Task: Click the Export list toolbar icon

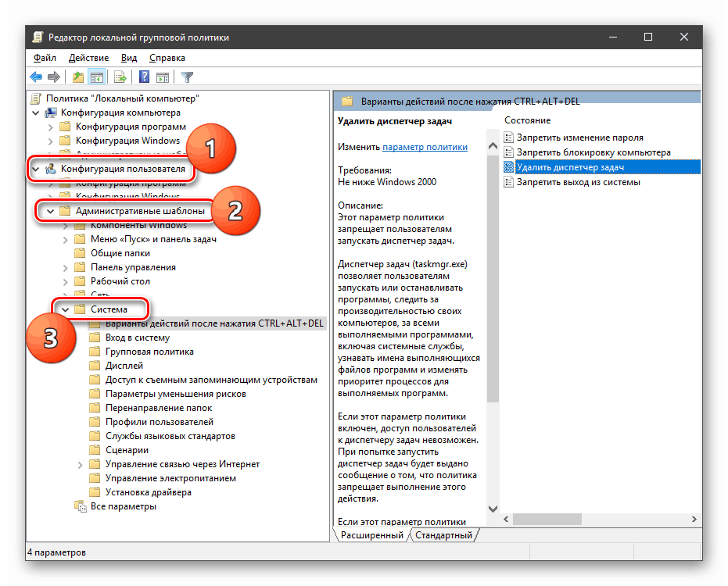Action: [120, 77]
